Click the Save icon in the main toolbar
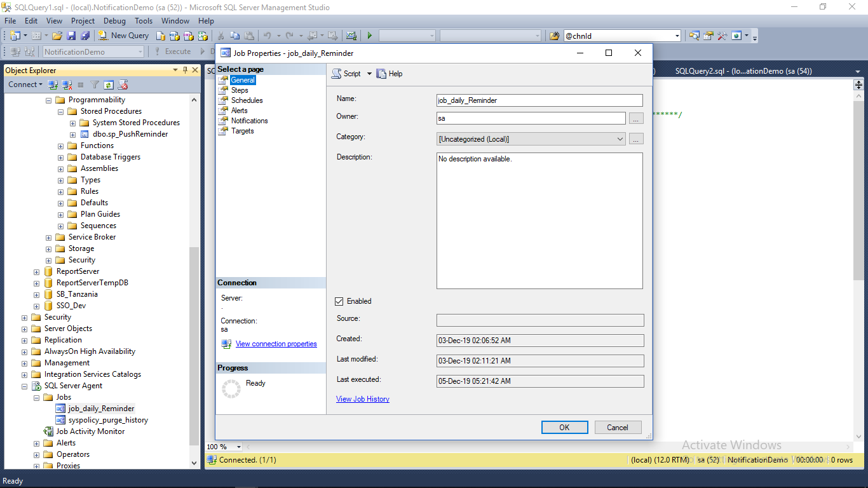Screen dimensions: 868x488 71,36
